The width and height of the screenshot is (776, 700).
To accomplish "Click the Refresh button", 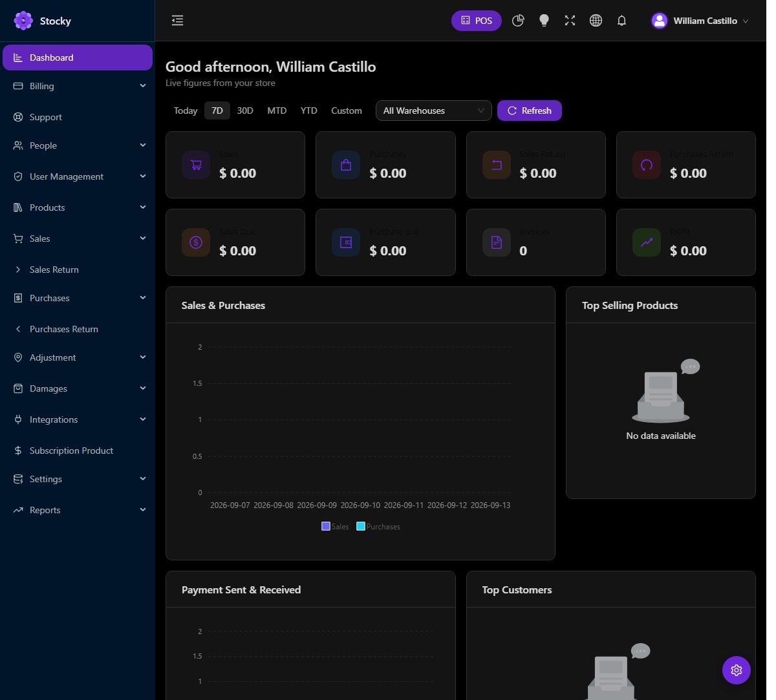I will point(530,111).
